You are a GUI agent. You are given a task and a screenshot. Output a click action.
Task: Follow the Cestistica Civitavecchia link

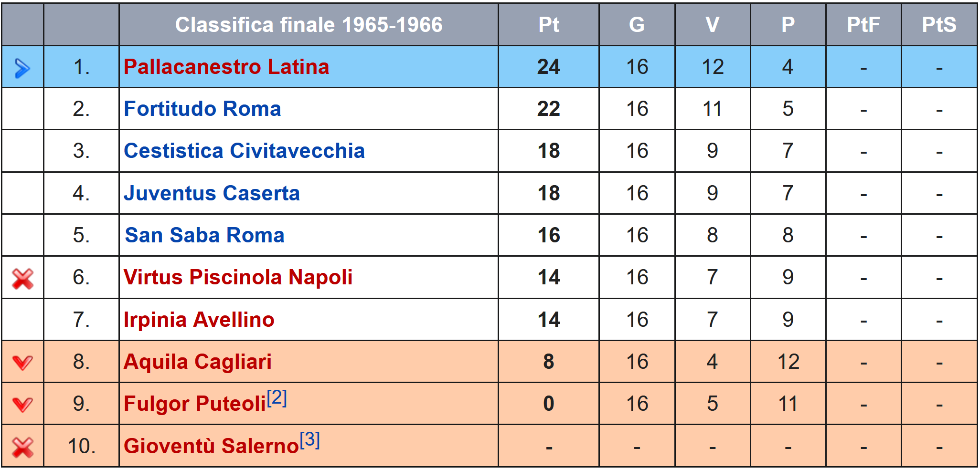[x=244, y=151]
